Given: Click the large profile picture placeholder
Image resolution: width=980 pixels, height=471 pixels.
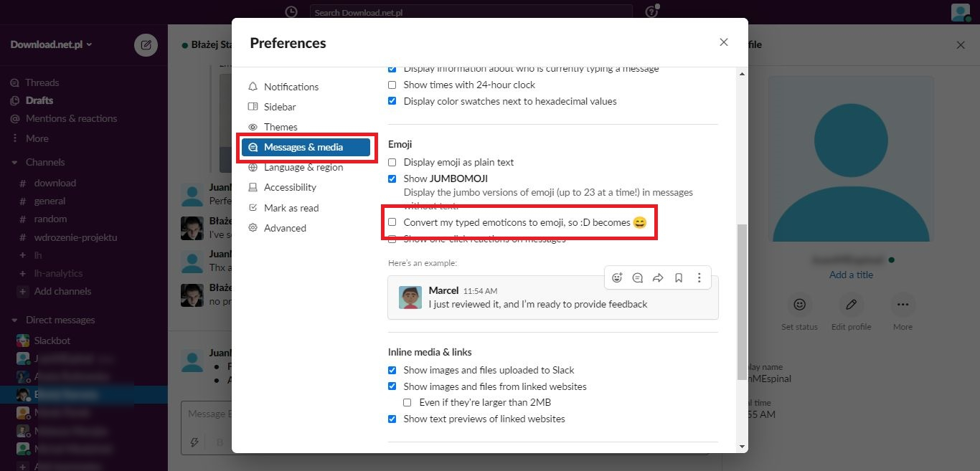Looking at the screenshot, I should tap(851, 159).
